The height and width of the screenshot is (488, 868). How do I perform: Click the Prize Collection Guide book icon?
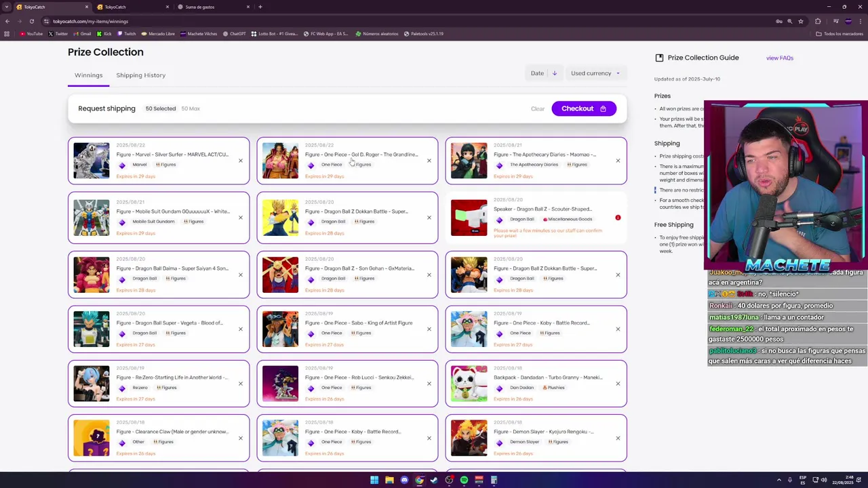[x=659, y=58]
